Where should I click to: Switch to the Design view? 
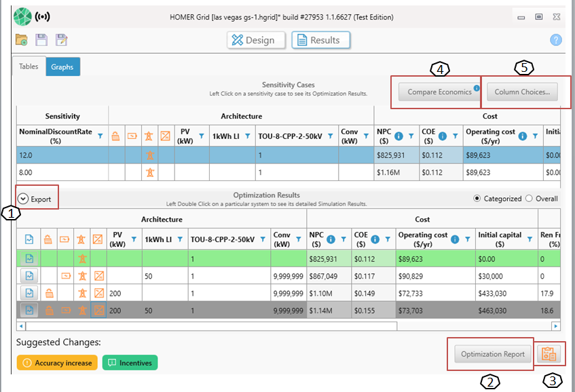(253, 40)
